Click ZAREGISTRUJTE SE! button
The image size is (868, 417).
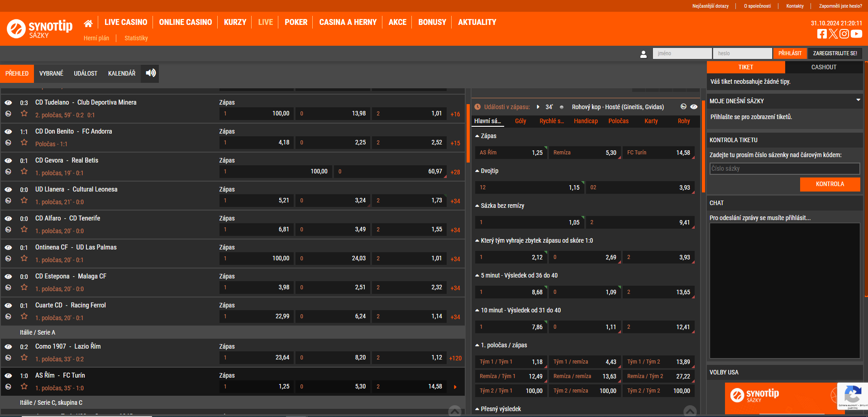pyautogui.click(x=835, y=53)
